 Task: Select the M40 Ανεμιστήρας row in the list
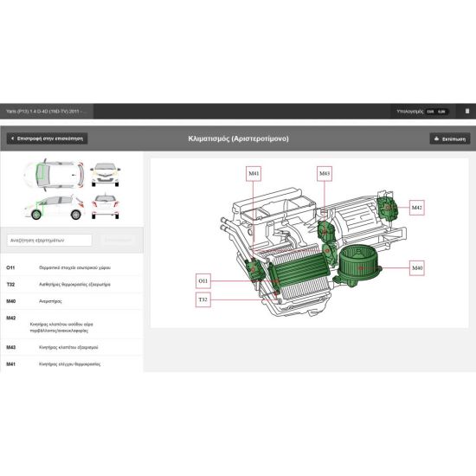click(72, 301)
